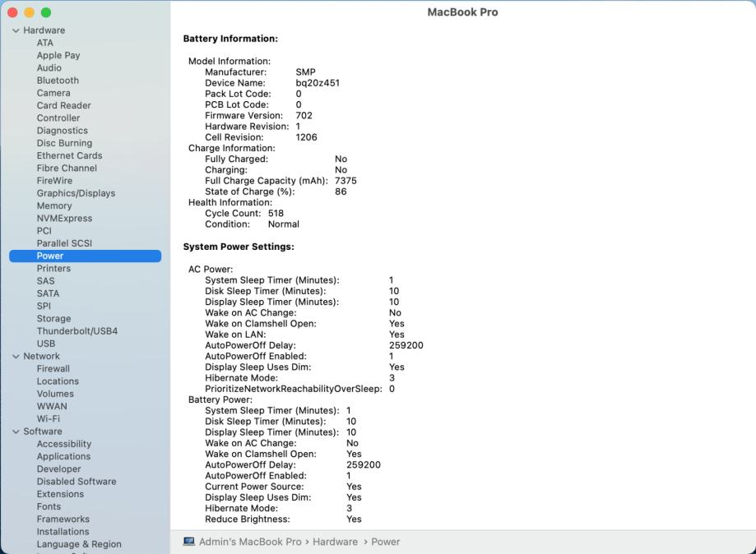Click Hardware in the path bar
Screen dimensions: 756x554
pos(335,542)
